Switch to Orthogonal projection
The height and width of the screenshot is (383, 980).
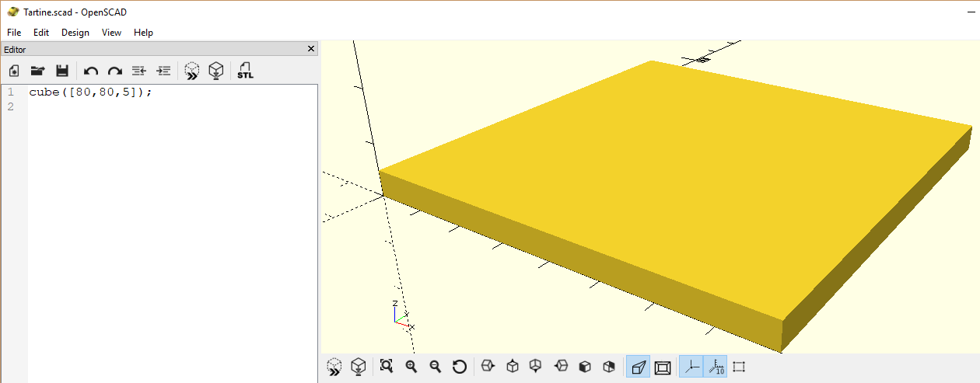[x=663, y=367]
